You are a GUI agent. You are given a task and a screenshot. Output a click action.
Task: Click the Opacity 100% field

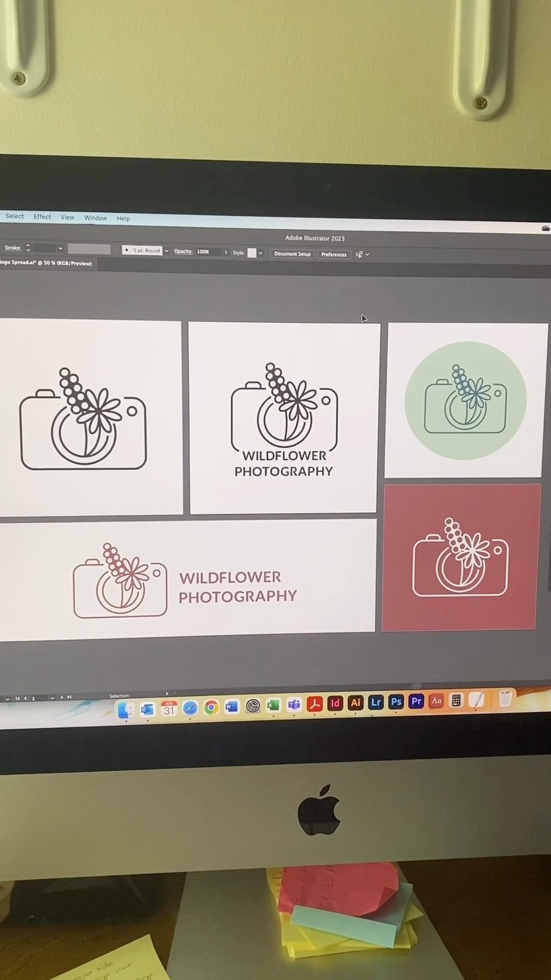(208, 252)
